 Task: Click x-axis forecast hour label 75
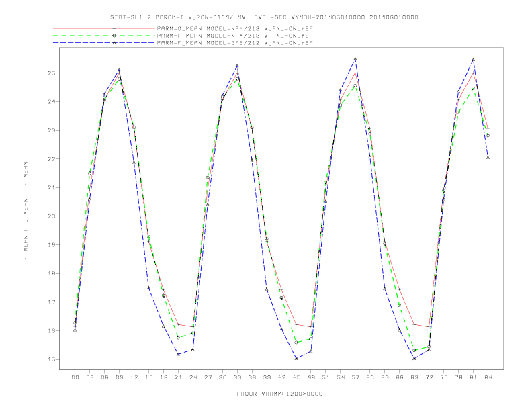[444, 377]
